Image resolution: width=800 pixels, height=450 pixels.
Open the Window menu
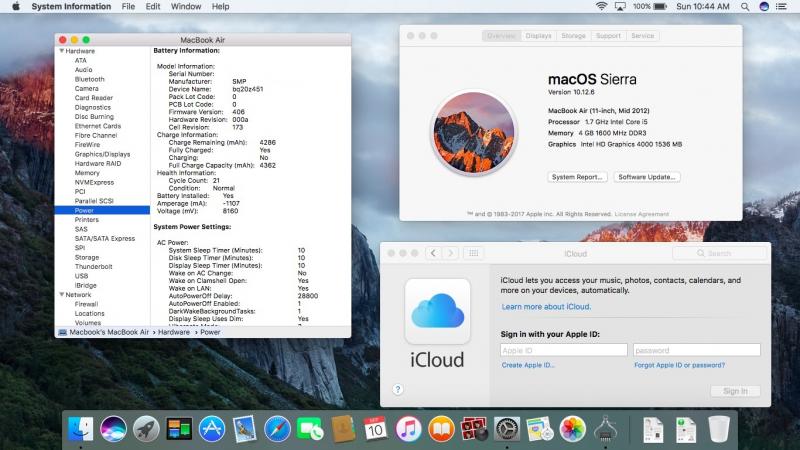tap(186, 7)
